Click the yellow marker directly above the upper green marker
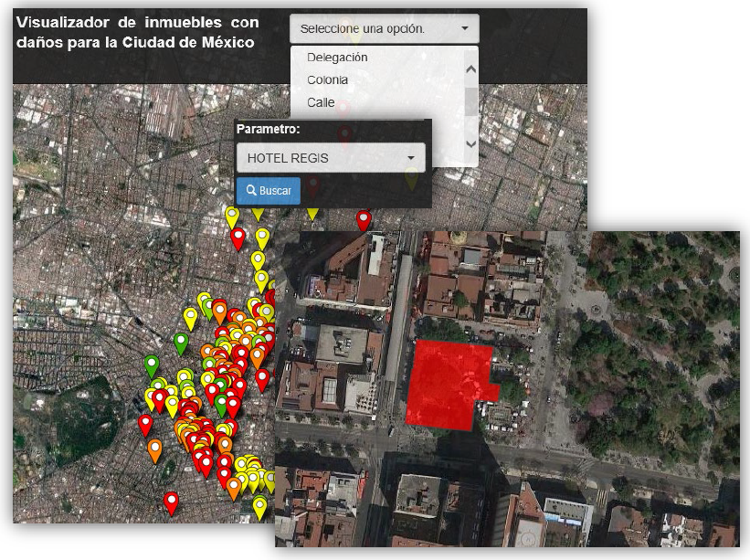Screen dimensions: 750x560 (x=190, y=318)
